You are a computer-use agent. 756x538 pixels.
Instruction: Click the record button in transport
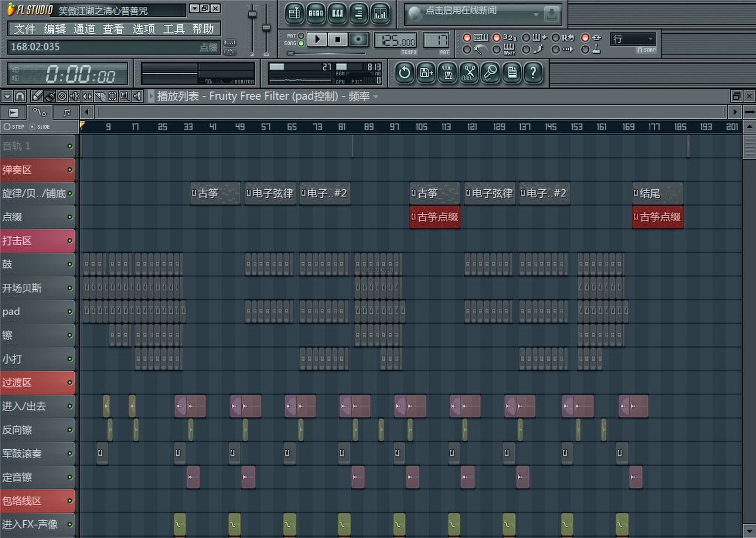coord(358,40)
